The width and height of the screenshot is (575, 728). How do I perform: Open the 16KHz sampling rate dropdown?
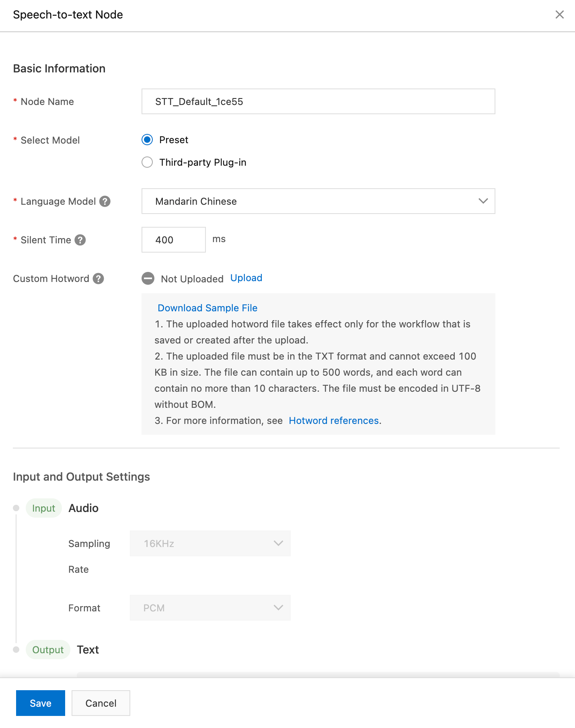click(x=210, y=543)
